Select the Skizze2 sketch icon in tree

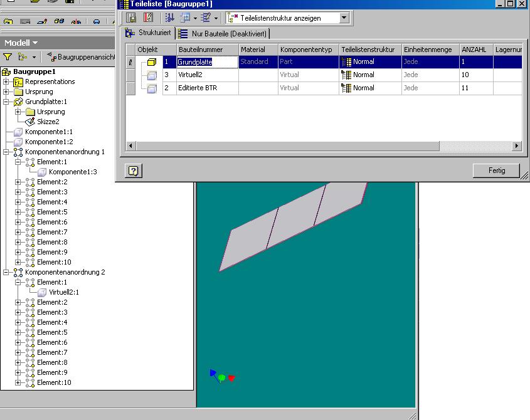pos(30,122)
